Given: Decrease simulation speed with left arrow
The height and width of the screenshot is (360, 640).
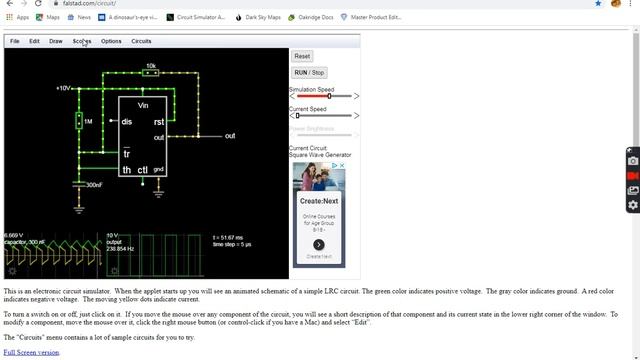Looking at the screenshot, I should point(292,96).
